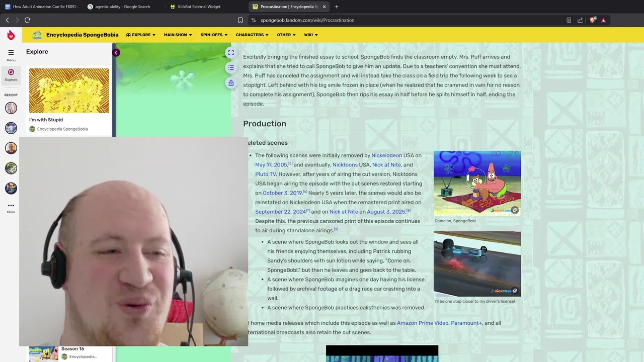Enlarge the driver's license image

[514, 291]
